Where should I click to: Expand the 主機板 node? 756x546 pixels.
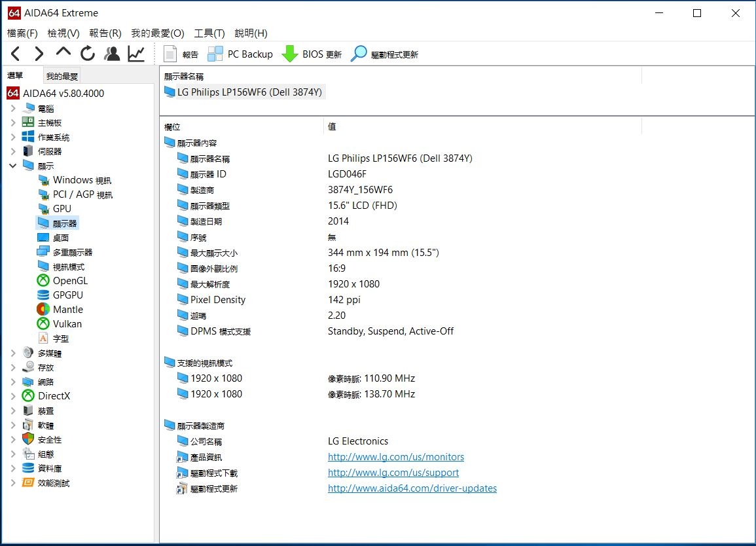[x=13, y=123]
